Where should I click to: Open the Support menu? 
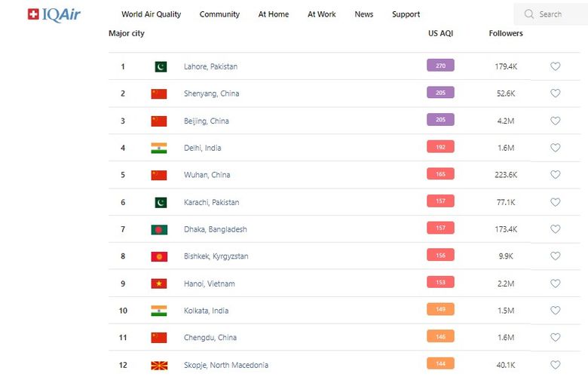pos(406,14)
